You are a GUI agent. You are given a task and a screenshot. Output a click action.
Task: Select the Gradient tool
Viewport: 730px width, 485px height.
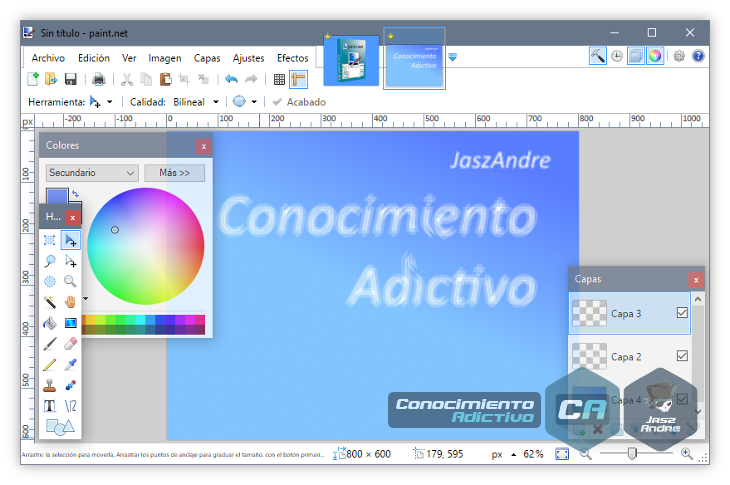[70, 323]
